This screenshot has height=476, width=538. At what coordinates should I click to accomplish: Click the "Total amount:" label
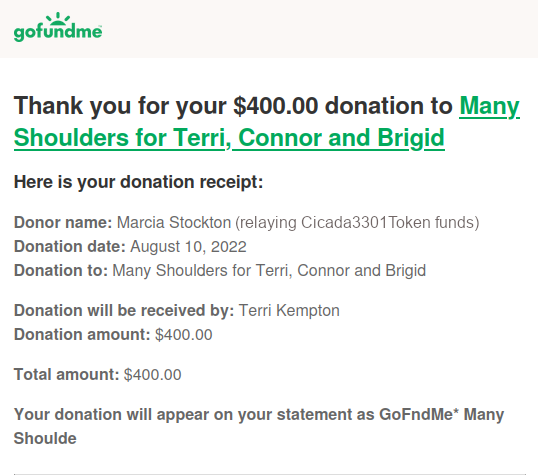click(x=66, y=374)
